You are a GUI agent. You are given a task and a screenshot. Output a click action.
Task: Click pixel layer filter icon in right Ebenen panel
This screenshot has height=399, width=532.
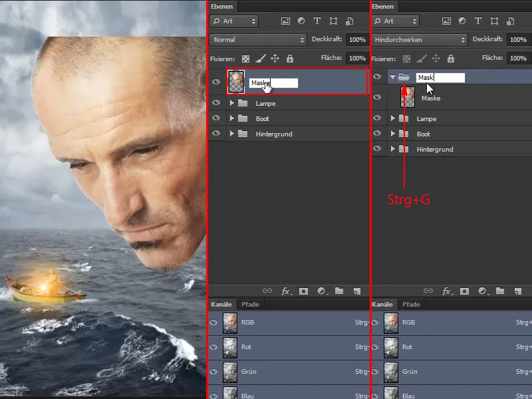click(446, 21)
